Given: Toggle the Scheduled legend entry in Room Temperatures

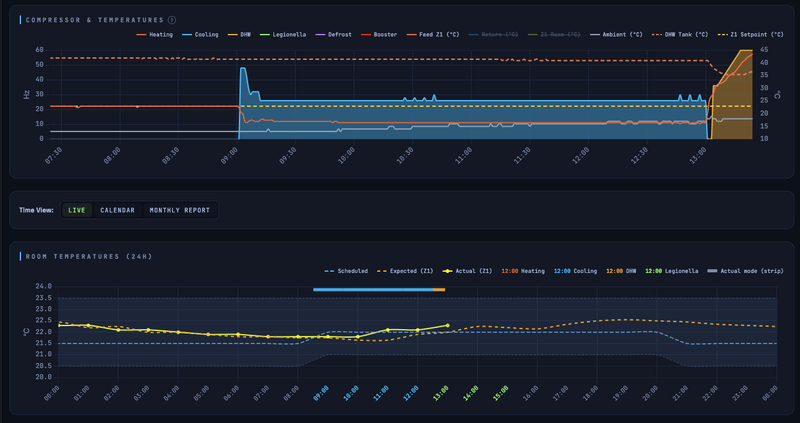Looking at the screenshot, I should click(x=346, y=271).
